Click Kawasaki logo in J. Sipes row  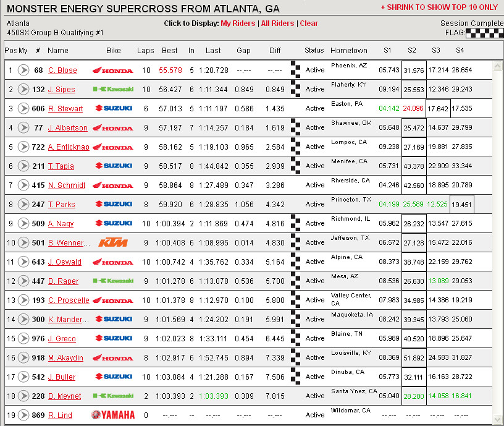(x=113, y=89)
